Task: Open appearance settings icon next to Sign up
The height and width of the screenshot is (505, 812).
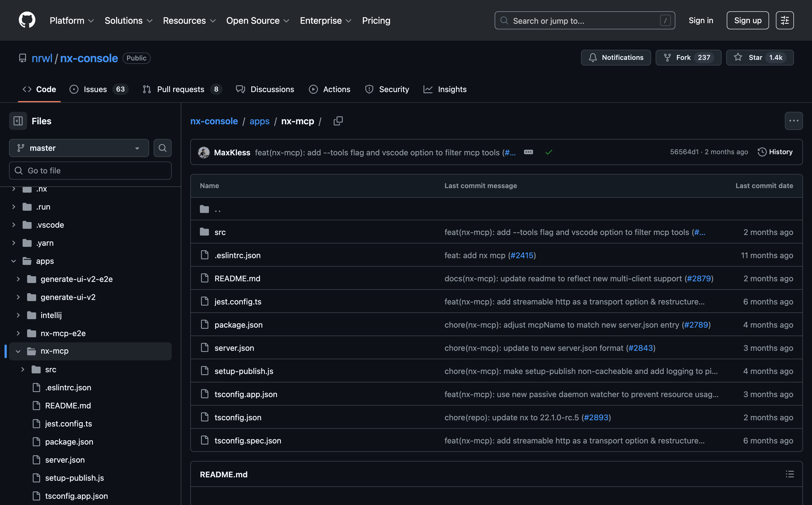Action: tap(784, 20)
